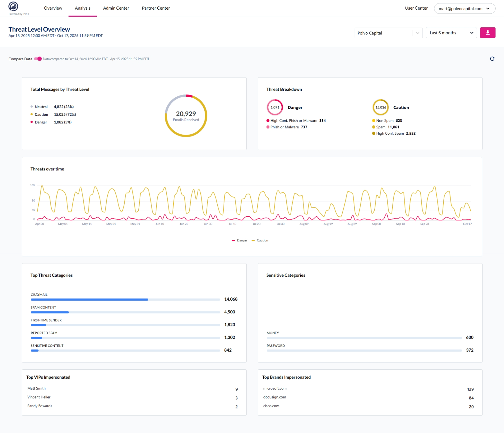Image resolution: width=504 pixels, height=433 pixels.
Task: Click the GRAYMAIL progress bar
Action: point(125,299)
